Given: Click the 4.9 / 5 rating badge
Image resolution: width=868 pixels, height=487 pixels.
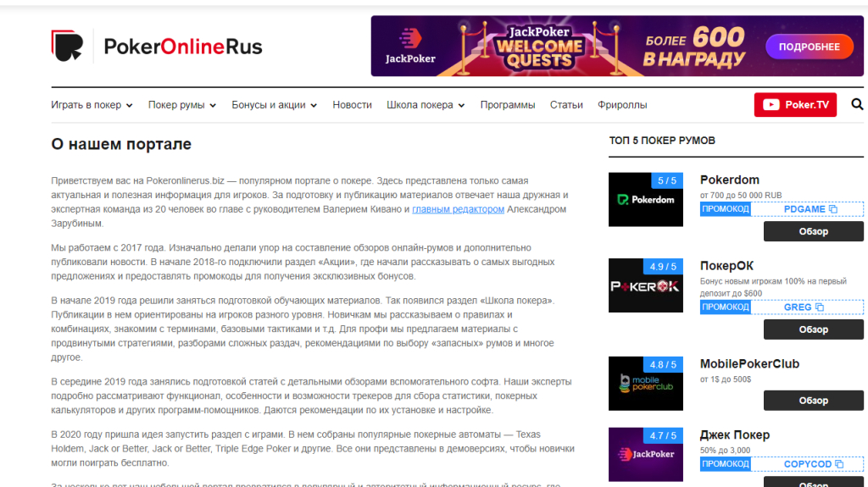Looking at the screenshot, I should [x=663, y=266].
